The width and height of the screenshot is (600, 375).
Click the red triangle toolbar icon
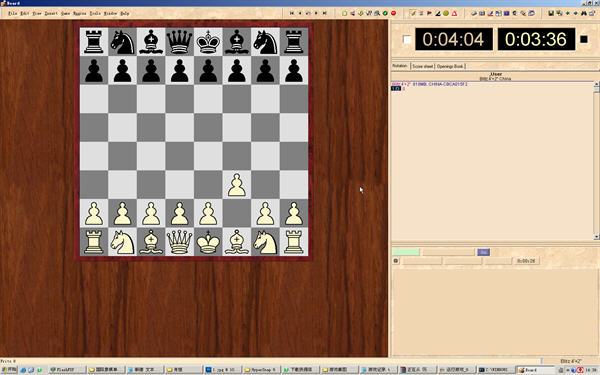click(x=455, y=13)
